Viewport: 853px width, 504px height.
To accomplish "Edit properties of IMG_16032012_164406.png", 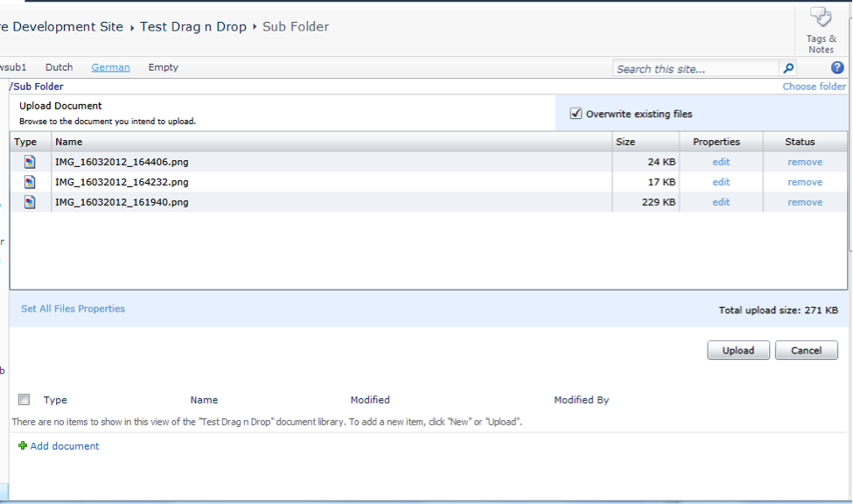I will pos(719,161).
